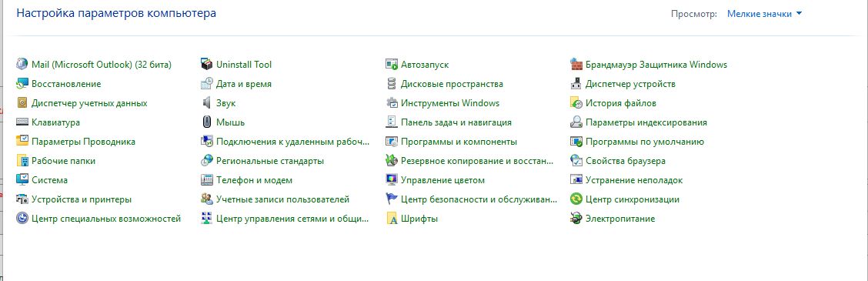Open Параметры Проводника icon
Viewport: 868px width, 281px height.
22,142
